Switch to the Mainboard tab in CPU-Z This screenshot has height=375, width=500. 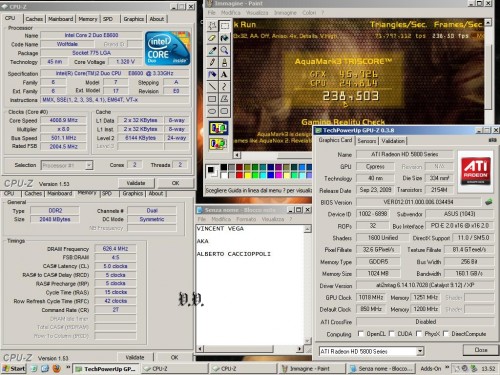click(60, 19)
